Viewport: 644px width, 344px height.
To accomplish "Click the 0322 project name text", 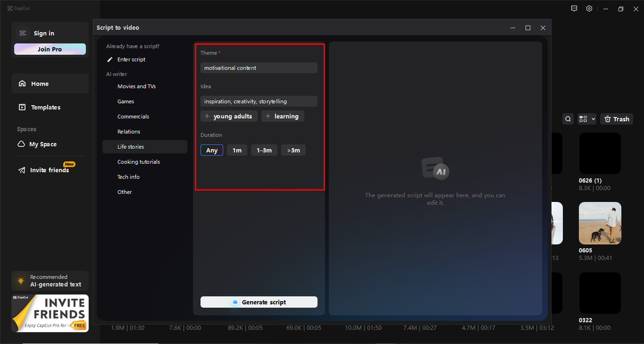I will click(x=586, y=320).
